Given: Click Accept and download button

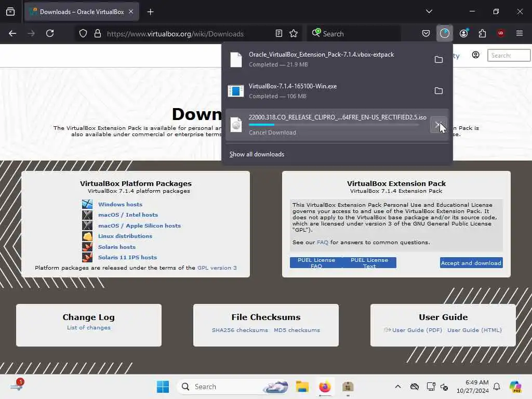Looking at the screenshot, I should (471, 263).
